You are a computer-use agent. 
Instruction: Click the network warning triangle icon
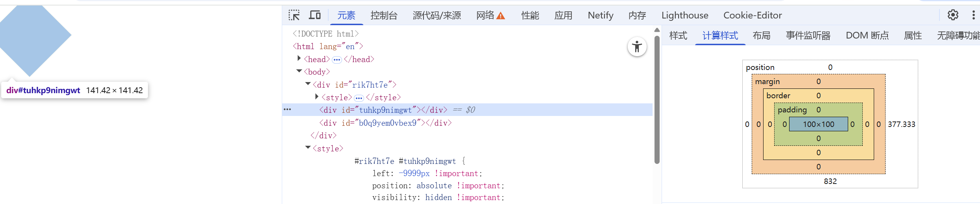click(x=501, y=16)
